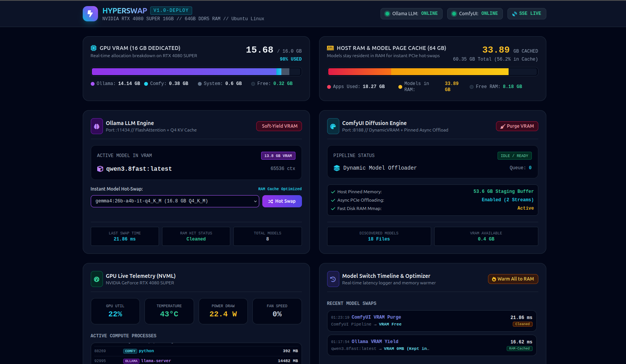626x364 pixels.
Task: Click the Dynamic Model Offloader layers icon
Action: click(337, 168)
